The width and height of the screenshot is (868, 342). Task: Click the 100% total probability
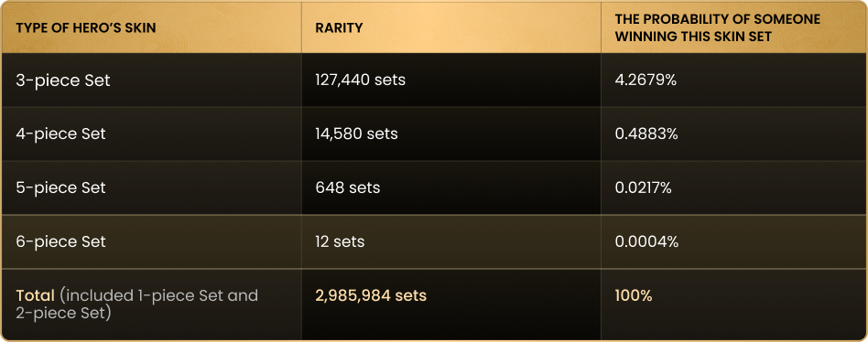(x=634, y=295)
